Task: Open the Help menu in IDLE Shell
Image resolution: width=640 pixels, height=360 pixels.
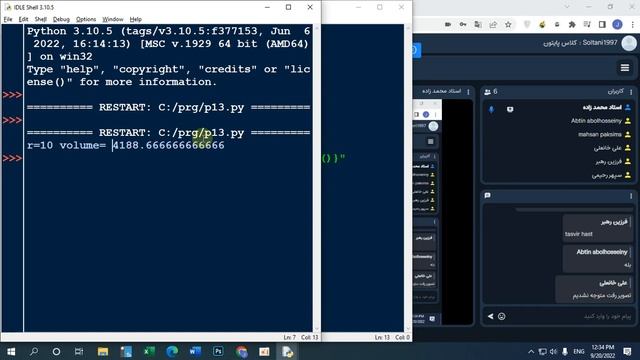Action: [136, 19]
